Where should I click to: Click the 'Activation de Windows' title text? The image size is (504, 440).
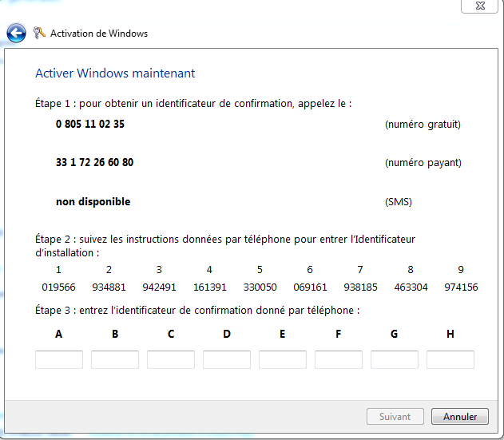pyautogui.click(x=99, y=34)
